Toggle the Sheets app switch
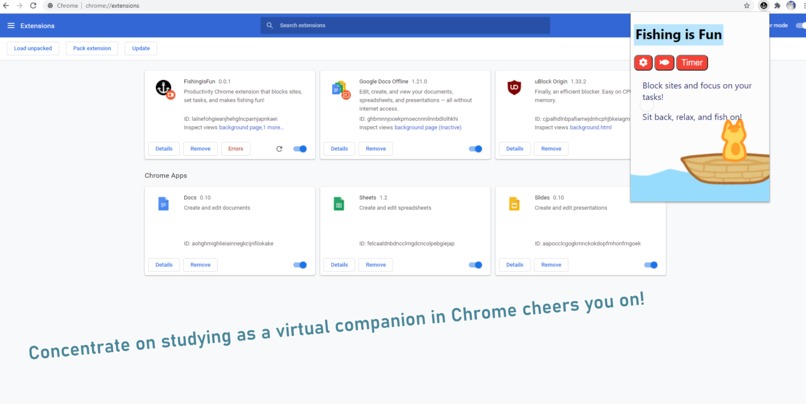 [475, 265]
